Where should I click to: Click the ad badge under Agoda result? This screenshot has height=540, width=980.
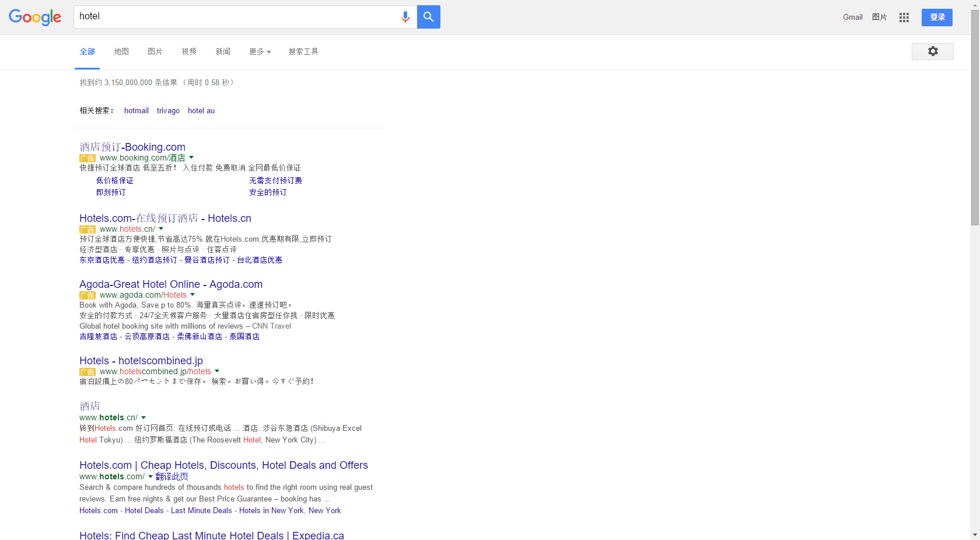coord(87,295)
